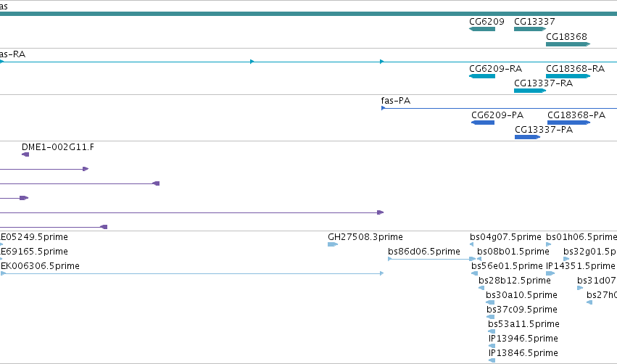Click the fas-RA transcript label
Screen dimensions: 617x364
(12, 54)
